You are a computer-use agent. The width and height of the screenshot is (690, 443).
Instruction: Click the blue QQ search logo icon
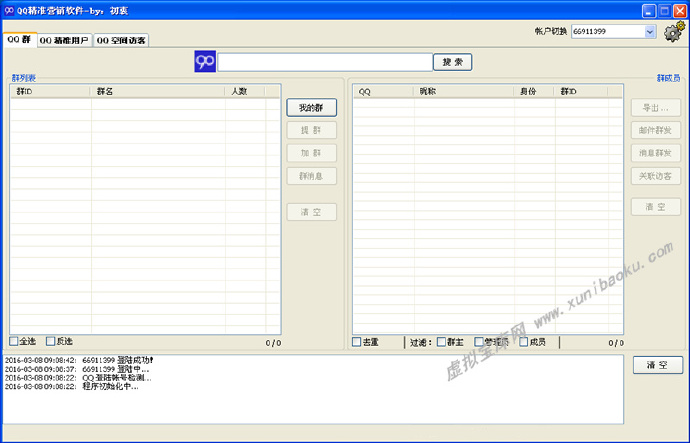click(x=205, y=62)
